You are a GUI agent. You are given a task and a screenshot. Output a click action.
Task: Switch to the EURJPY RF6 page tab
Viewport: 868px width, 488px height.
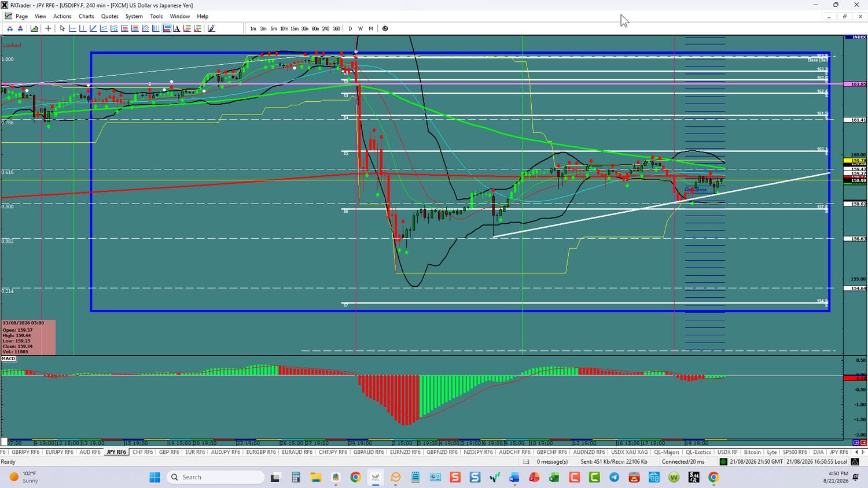click(59, 452)
